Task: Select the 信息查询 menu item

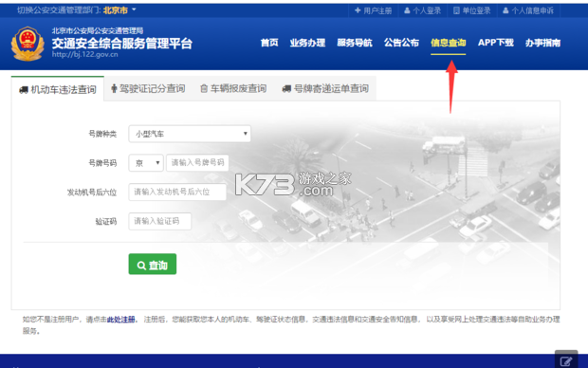Action: [x=449, y=43]
